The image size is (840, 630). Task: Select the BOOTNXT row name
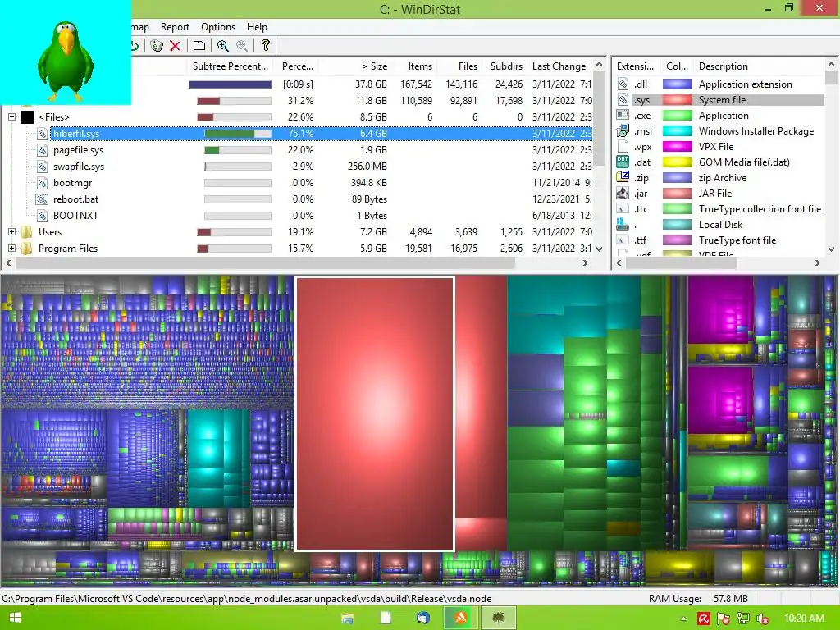pos(75,216)
